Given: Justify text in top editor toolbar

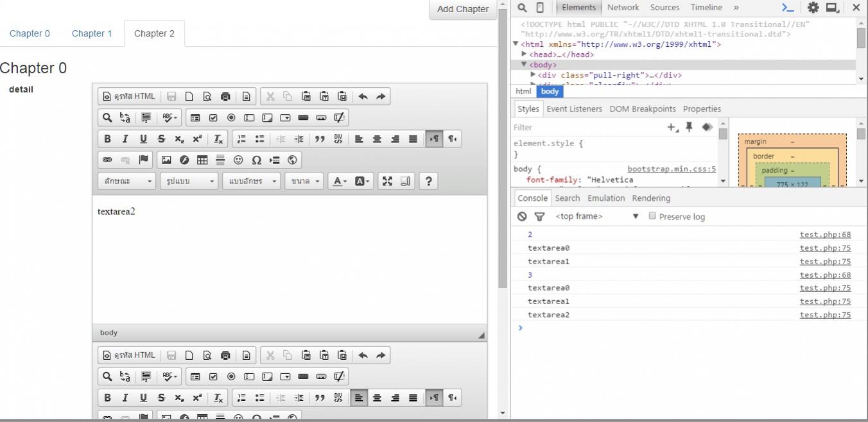Looking at the screenshot, I should tap(413, 139).
